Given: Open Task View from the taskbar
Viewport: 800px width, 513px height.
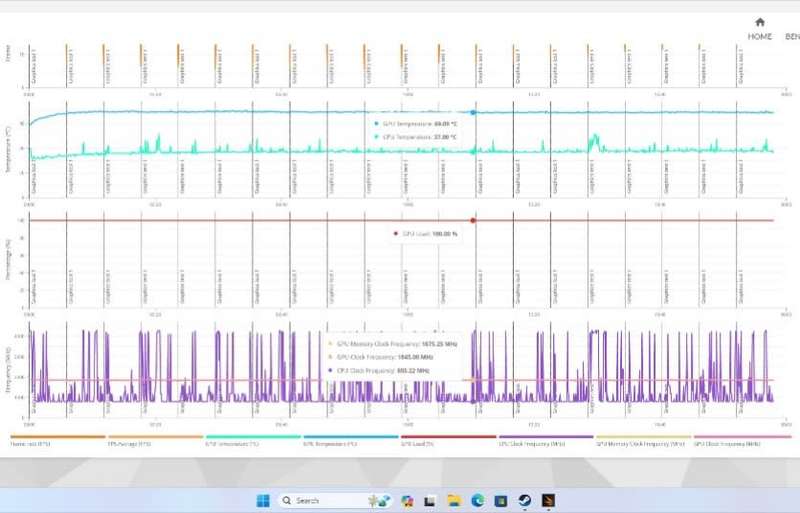Looking at the screenshot, I should [430, 501].
